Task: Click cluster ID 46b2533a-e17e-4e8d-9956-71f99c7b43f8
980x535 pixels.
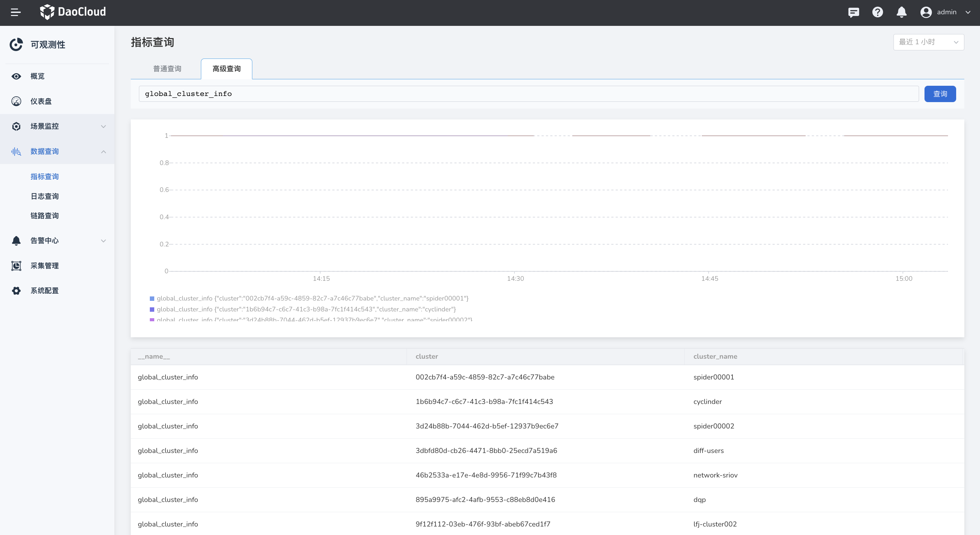Action: 486,475
